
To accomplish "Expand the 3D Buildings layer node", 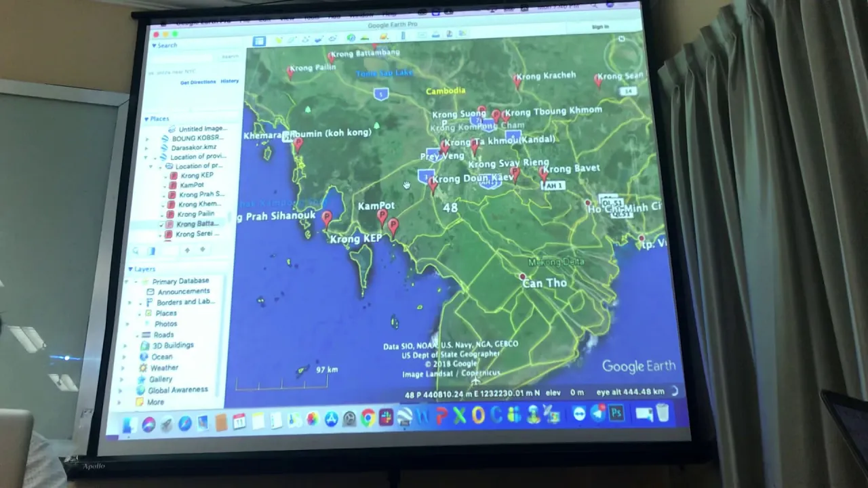I will [125, 346].
